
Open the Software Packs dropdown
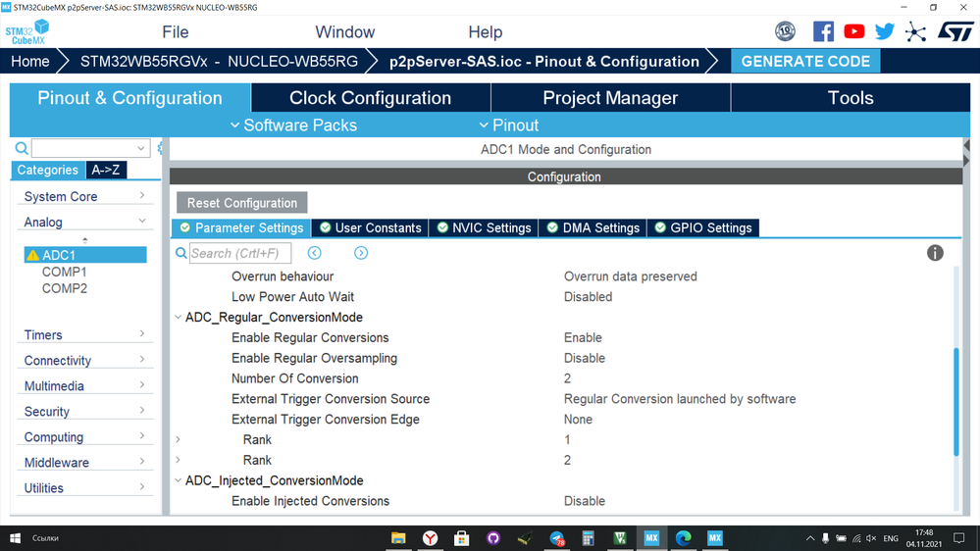[293, 125]
